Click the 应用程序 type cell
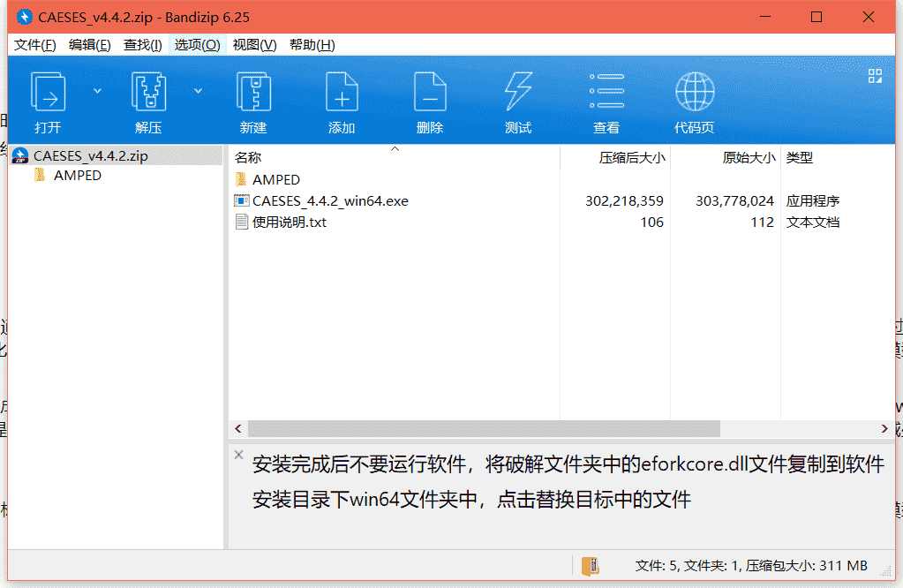903x588 pixels. pyautogui.click(x=813, y=201)
